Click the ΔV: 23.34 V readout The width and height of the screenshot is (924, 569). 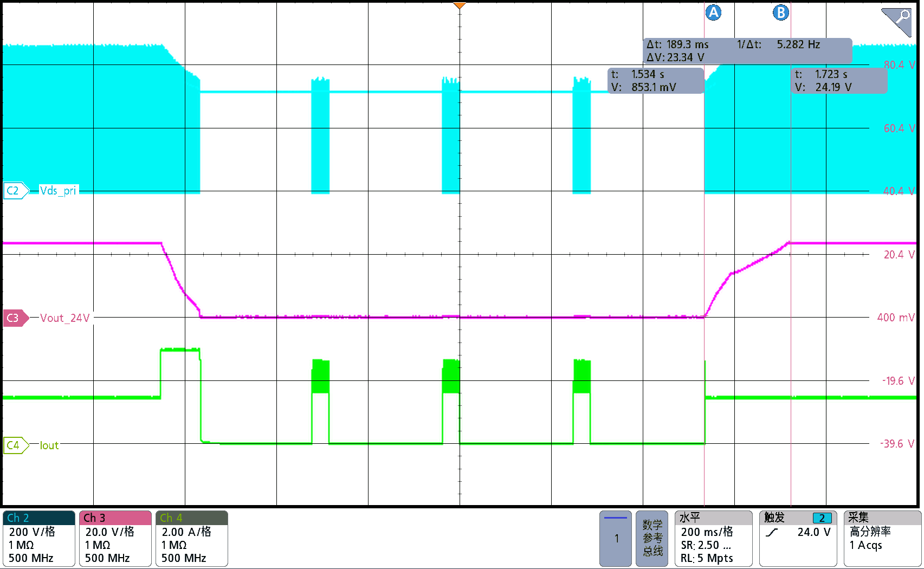(x=675, y=57)
